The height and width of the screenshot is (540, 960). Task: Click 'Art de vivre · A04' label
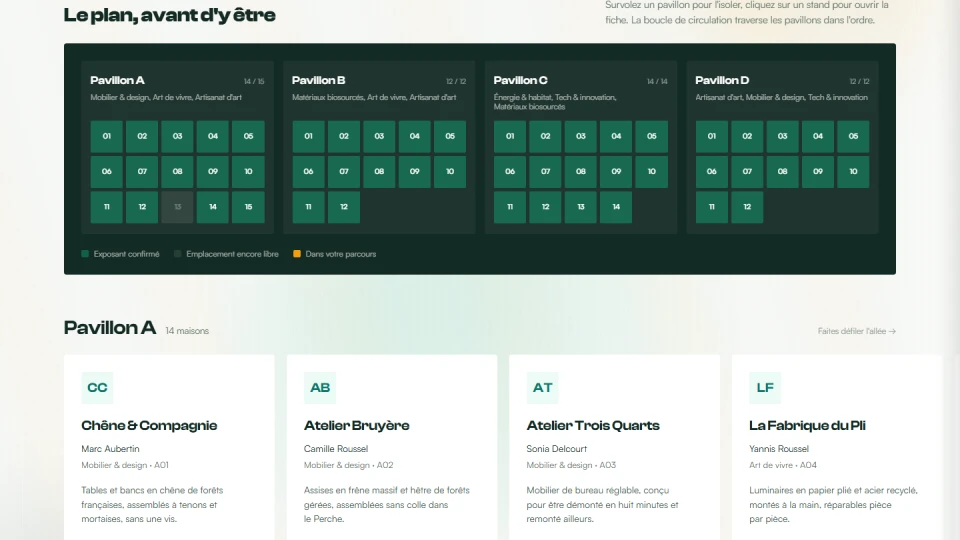[783, 465]
